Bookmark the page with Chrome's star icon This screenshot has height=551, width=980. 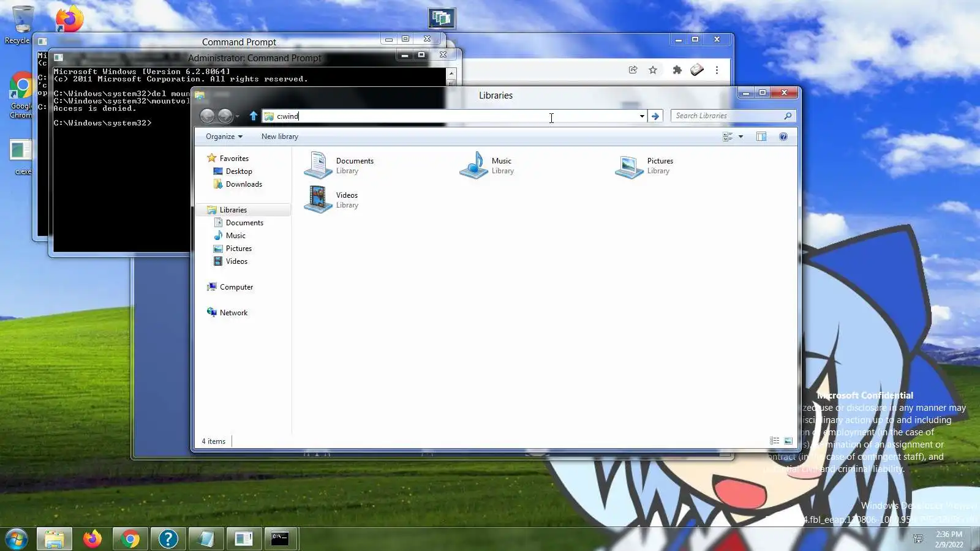tap(653, 70)
